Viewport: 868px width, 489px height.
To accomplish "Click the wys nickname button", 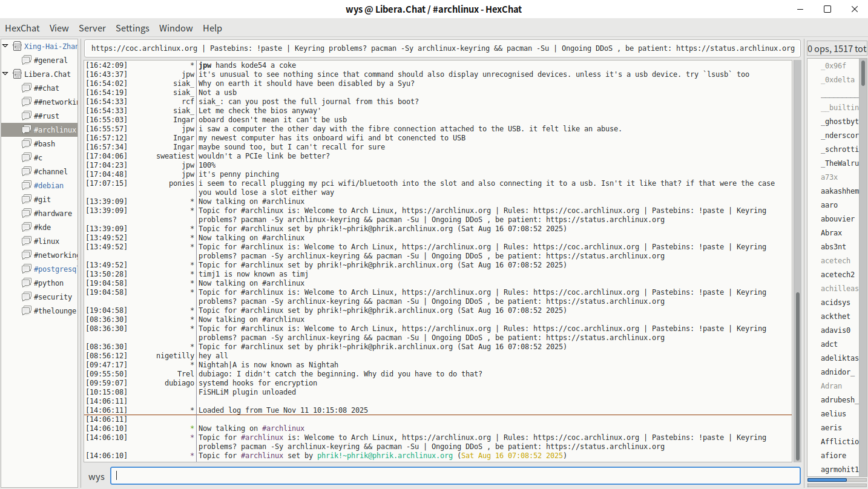I will (96, 477).
